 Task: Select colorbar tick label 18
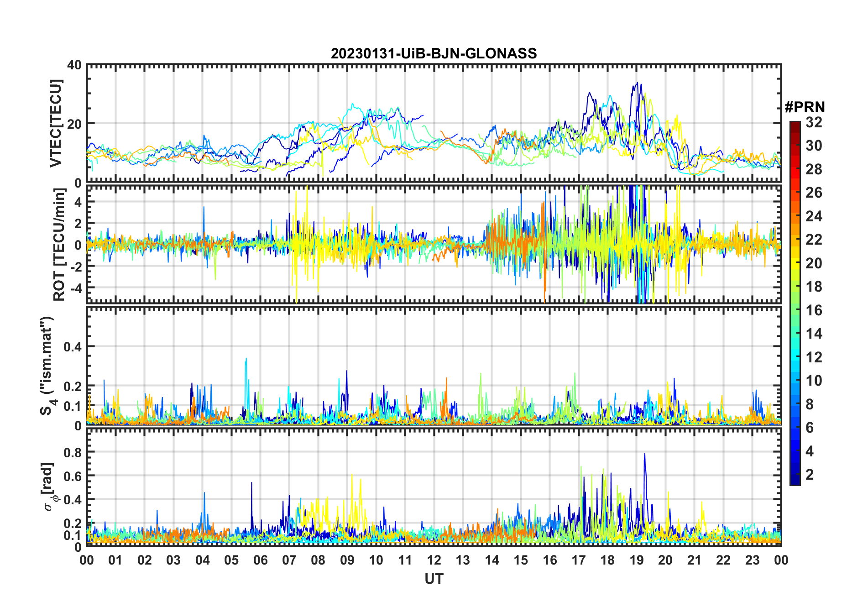(814, 287)
